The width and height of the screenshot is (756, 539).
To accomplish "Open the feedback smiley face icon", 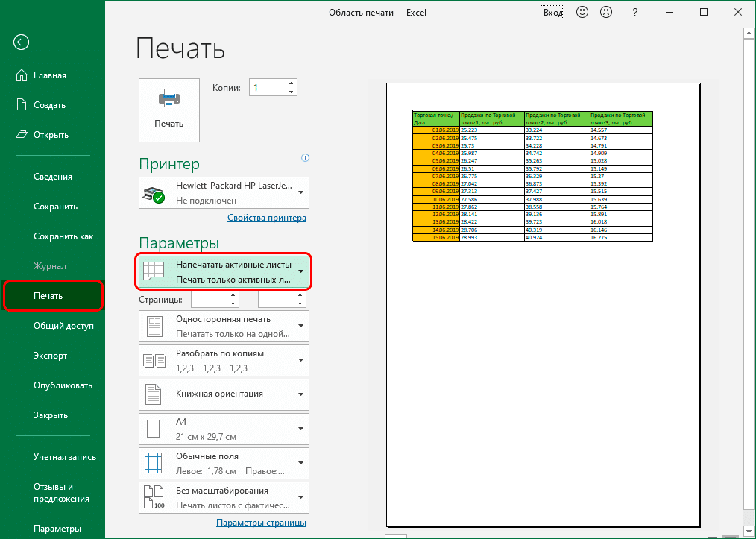I will coord(582,12).
